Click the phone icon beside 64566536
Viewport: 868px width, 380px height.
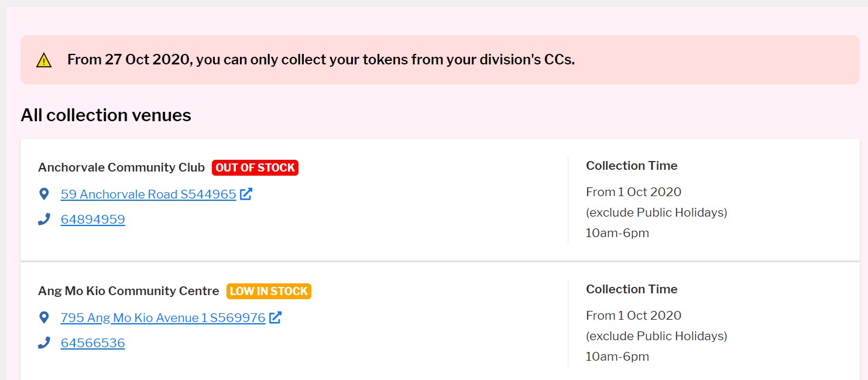(x=44, y=343)
